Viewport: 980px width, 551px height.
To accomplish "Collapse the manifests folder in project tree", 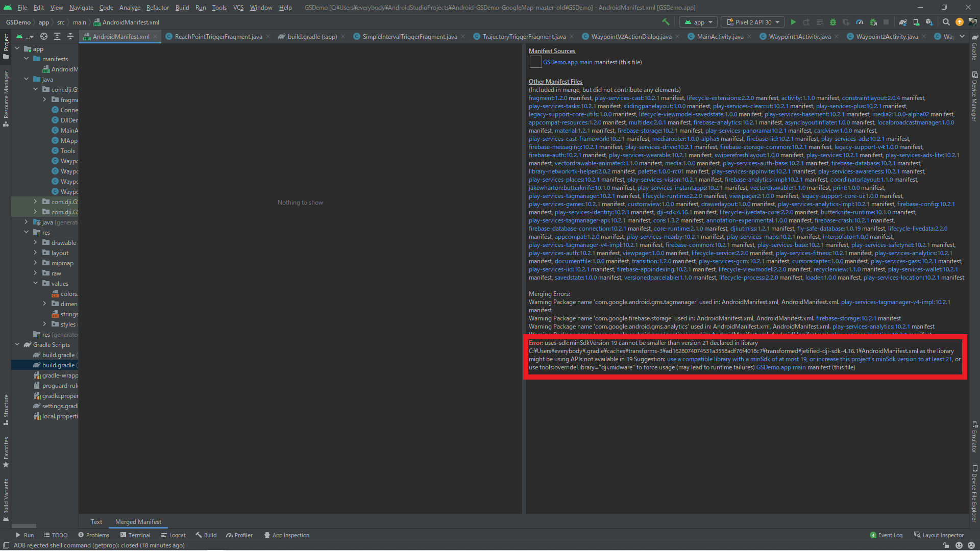I will (x=27, y=59).
